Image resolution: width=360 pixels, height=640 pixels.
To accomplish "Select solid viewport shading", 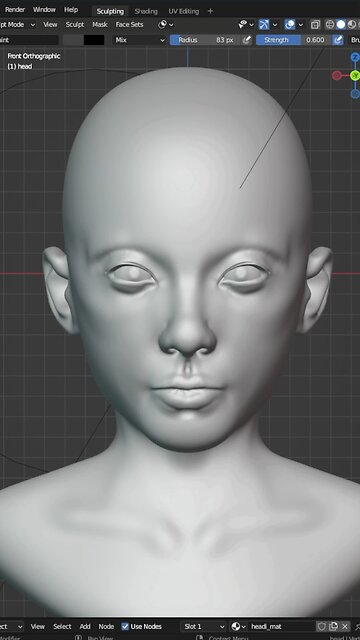I will point(340,24).
